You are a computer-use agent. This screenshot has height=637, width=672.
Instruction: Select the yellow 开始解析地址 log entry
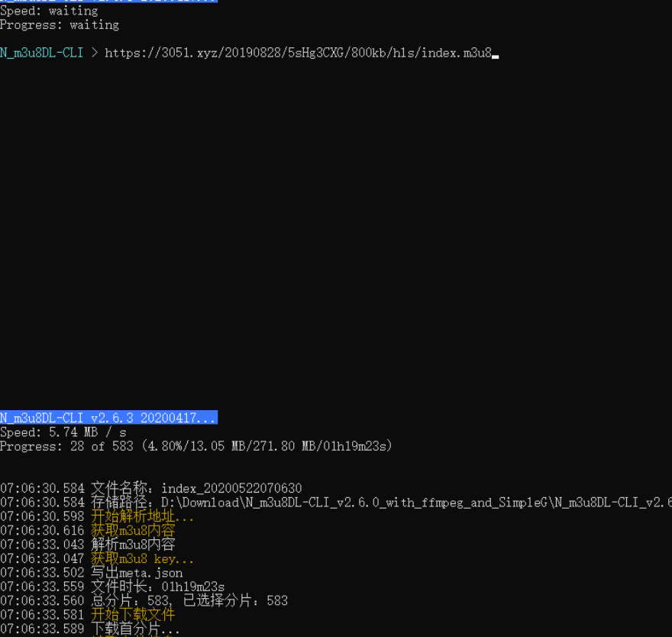(x=142, y=516)
